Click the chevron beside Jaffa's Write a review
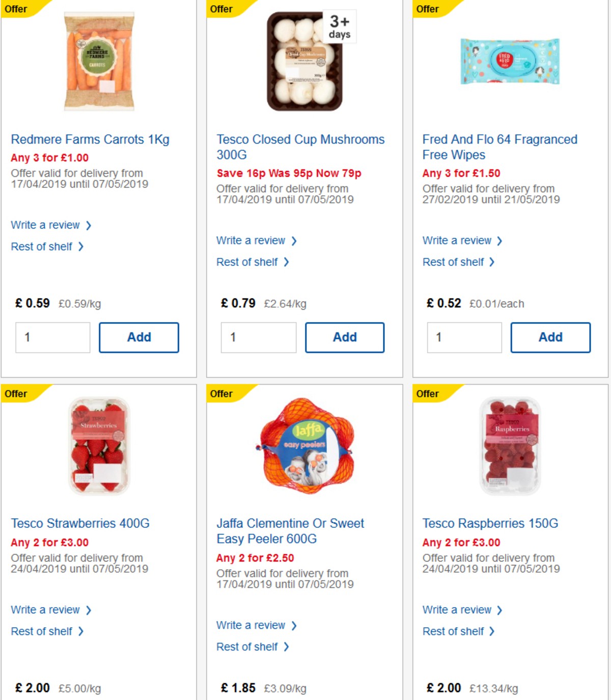This screenshot has height=700, width=611. pyautogui.click(x=294, y=625)
